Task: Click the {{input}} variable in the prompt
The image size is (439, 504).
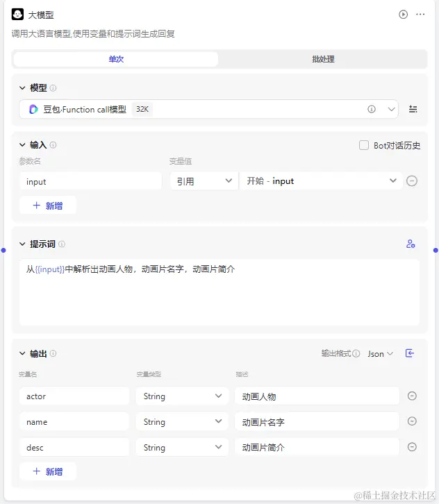Action: pyautogui.click(x=50, y=269)
